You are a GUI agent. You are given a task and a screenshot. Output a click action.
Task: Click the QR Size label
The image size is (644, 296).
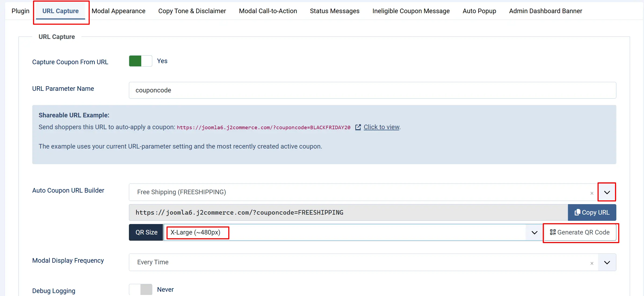pyautogui.click(x=146, y=232)
